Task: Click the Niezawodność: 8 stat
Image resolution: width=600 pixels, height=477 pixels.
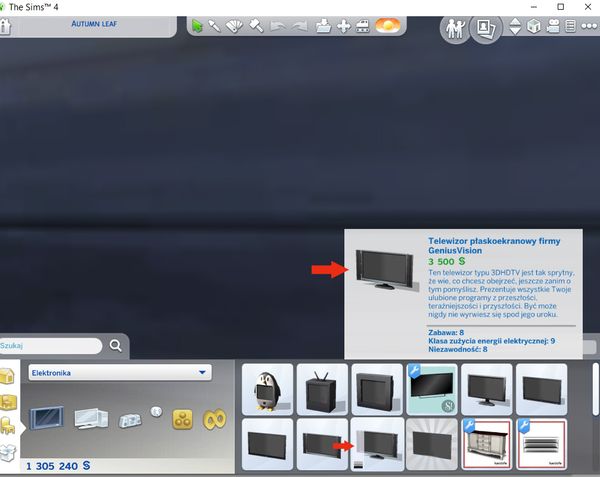Action: point(458,349)
